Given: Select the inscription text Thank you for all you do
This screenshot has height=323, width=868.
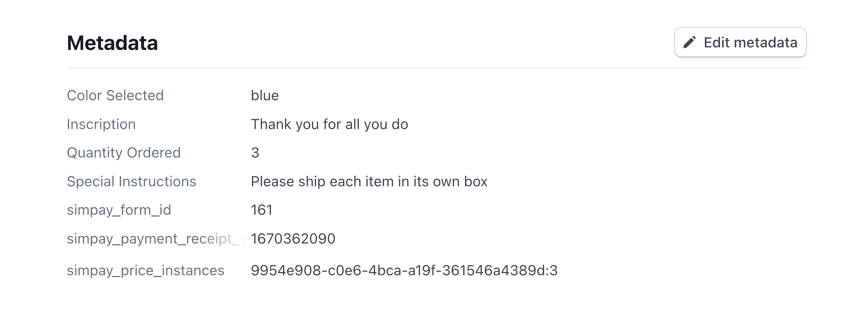Looking at the screenshot, I should pyautogui.click(x=329, y=124).
